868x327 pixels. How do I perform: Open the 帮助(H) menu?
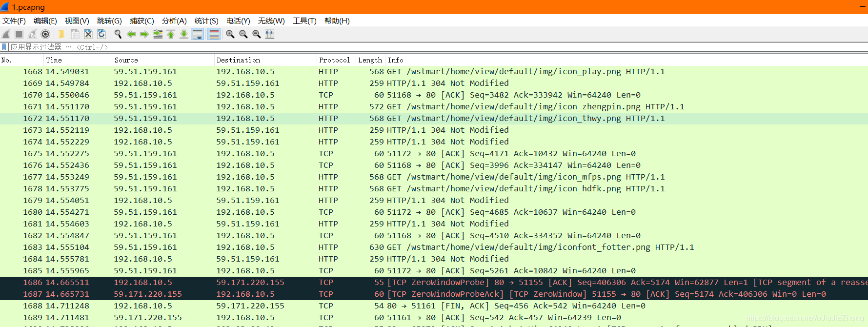coord(337,21)
